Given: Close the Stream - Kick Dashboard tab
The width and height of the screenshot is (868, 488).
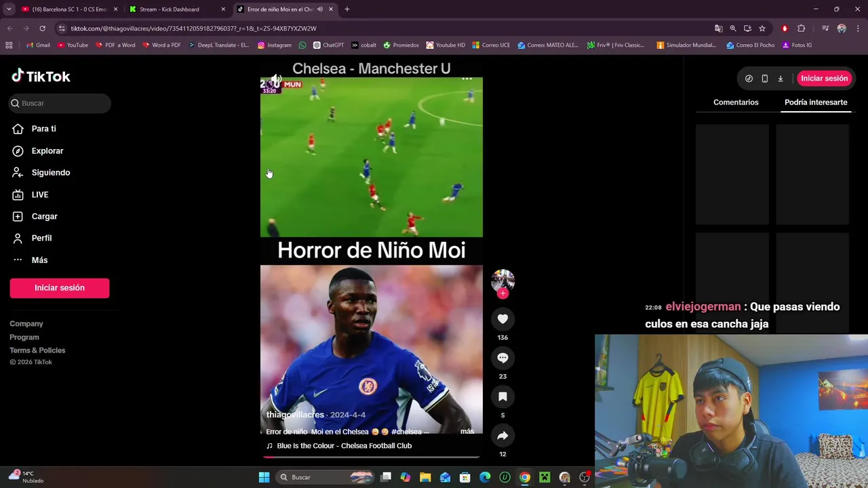Looking at the screenshot, I should (223, 9).
